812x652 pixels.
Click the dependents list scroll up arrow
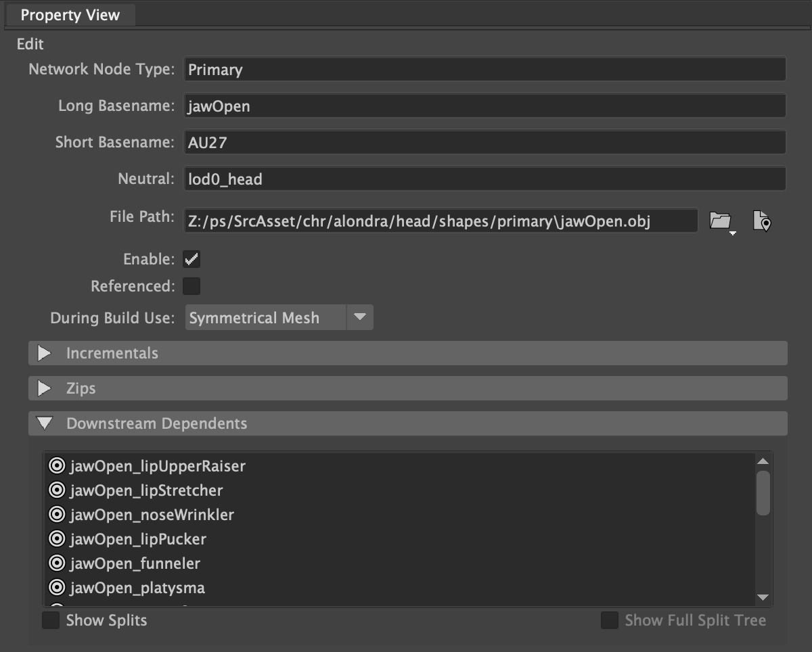[x=763, y=461]
